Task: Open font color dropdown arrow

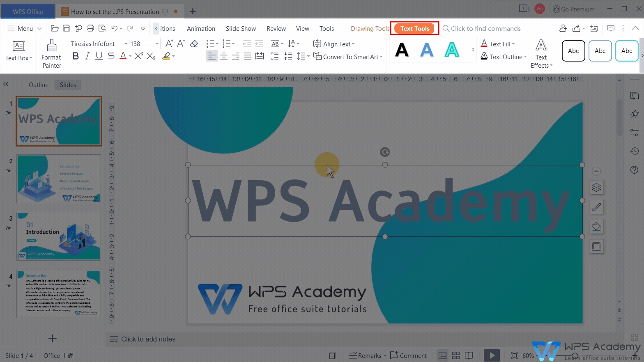Action: (130, 56)
